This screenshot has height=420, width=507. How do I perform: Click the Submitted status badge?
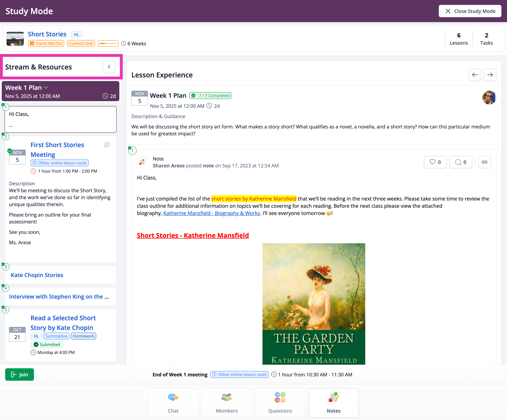(47, 344)
